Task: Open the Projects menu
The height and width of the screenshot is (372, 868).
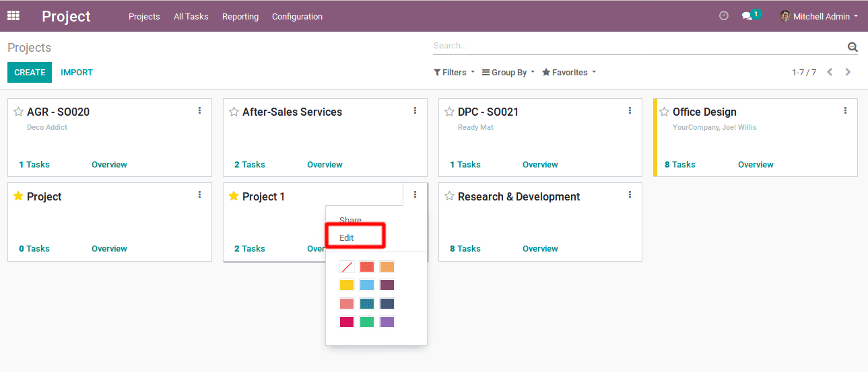Action: pyautogui.click(x=144, y=16)
